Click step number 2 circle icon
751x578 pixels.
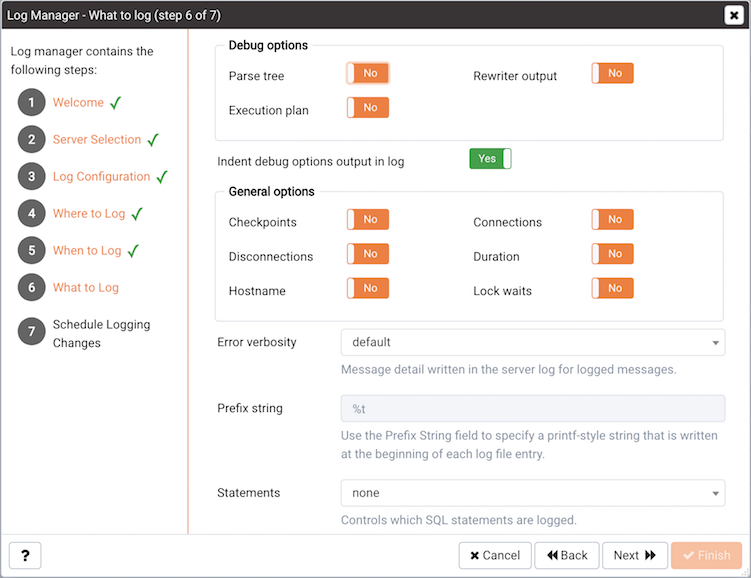click(x=32, y=139)
